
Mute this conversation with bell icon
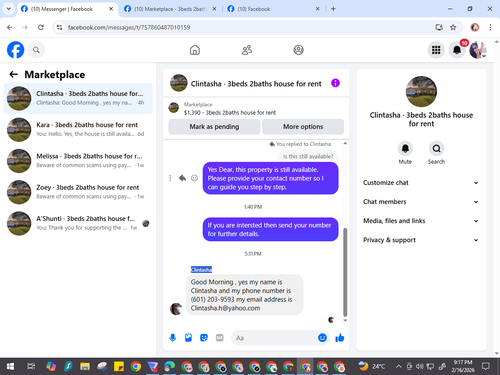(405, 148)
